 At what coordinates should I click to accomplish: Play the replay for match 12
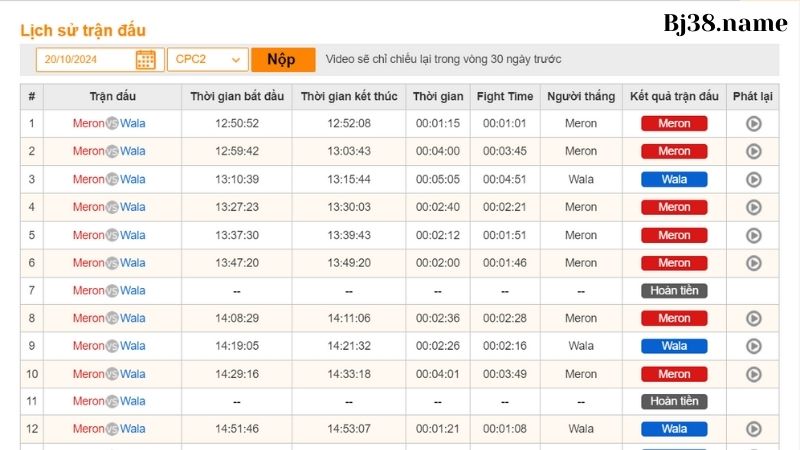click(754, 429)
